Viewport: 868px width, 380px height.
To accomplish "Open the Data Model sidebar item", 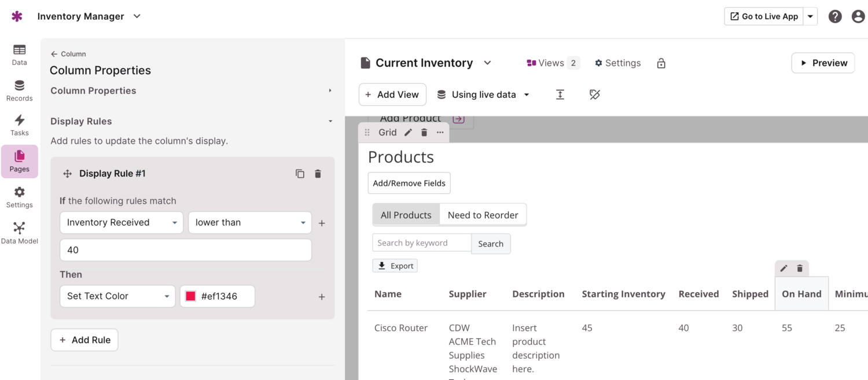I will point(19,233).
